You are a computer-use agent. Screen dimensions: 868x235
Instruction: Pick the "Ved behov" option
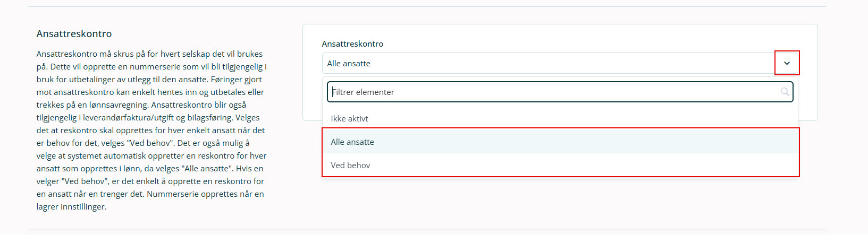560,165
